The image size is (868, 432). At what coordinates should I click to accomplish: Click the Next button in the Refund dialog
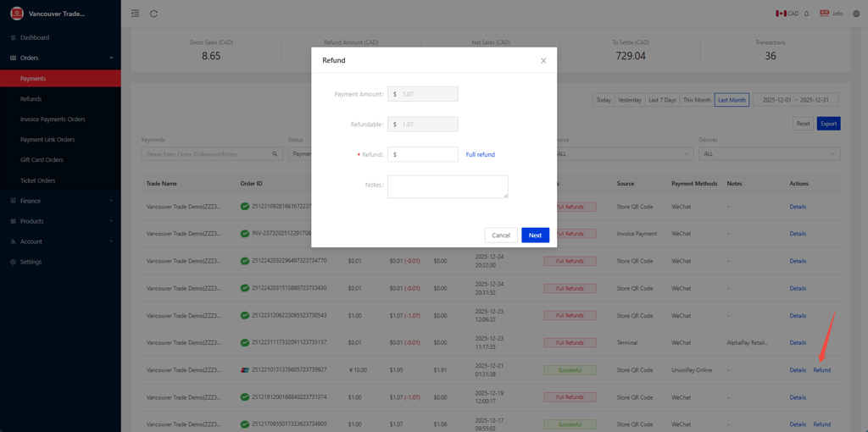click(535, 235)
